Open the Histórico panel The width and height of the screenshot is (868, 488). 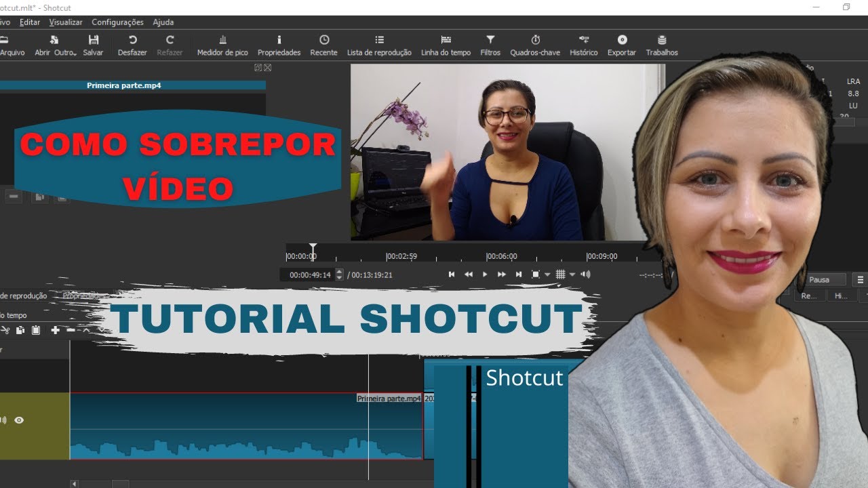coord(583,45)
